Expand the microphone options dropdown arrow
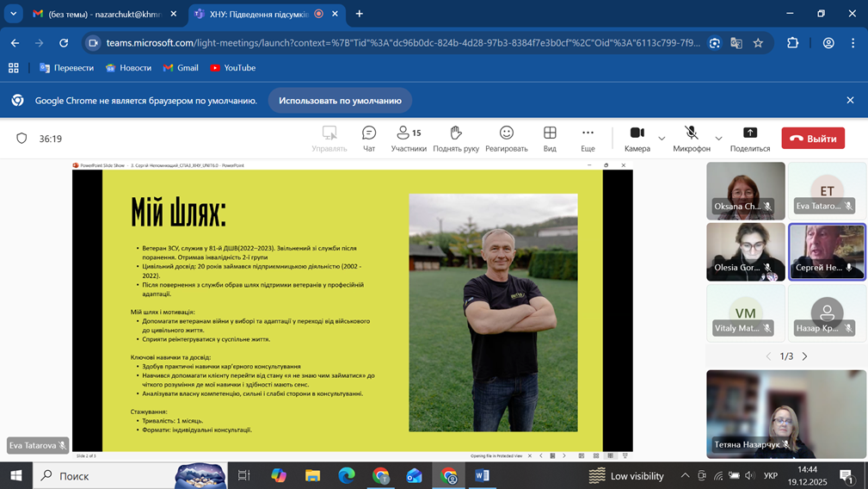Screen dimensions: 868x489 pyautogui.click(x=718, y=139)
